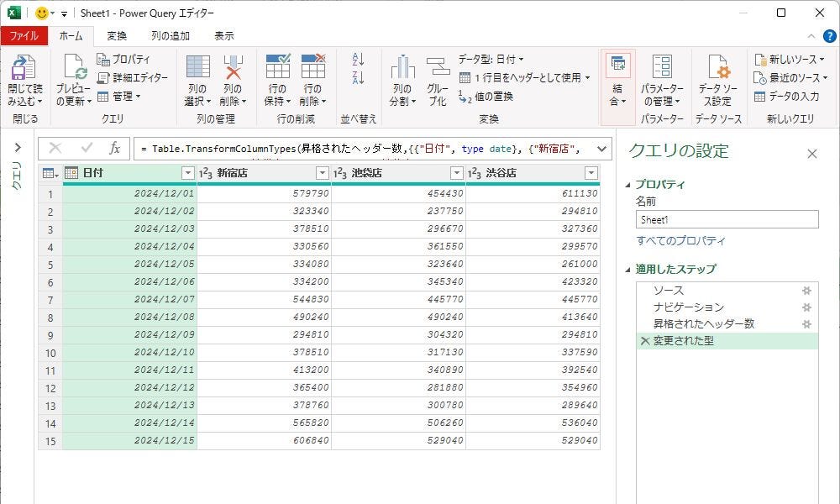Switch to the 変換 ribbon tab
Image resolution: width=840 pixels, height=504 pixels.
pyautogui.click(x=117, y=36)
